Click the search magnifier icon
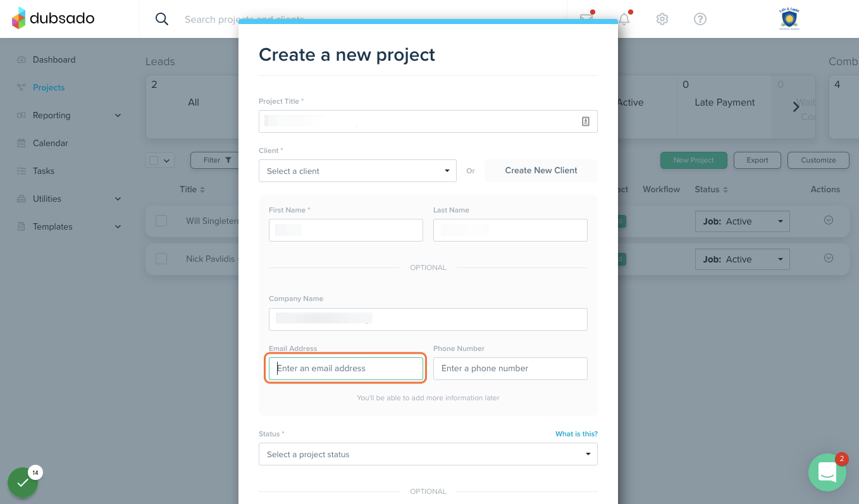The height and width of the screenshot is (504, 859). (162, 19)
